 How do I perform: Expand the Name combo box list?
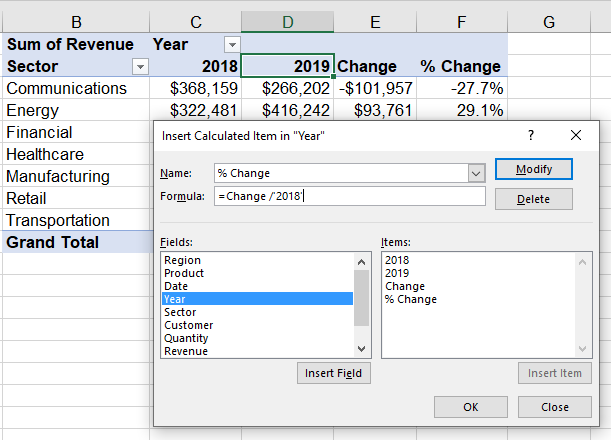point(476,173)
